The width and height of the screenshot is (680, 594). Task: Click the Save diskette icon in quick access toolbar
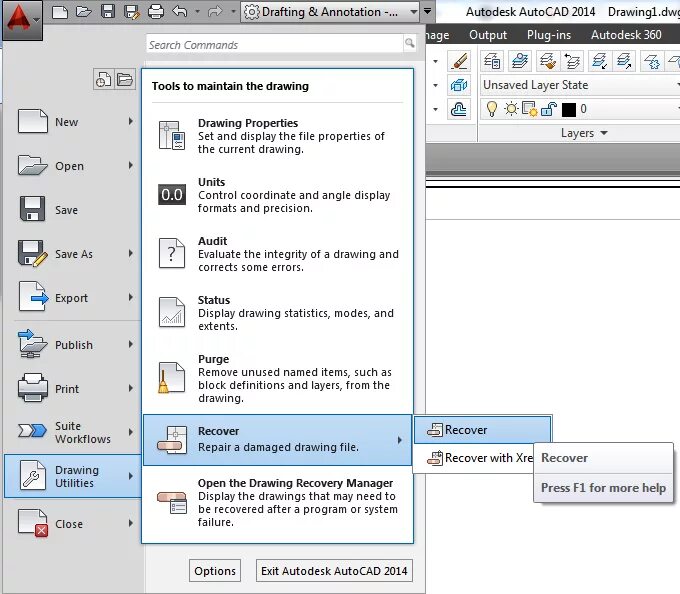(x=108, y=11)
